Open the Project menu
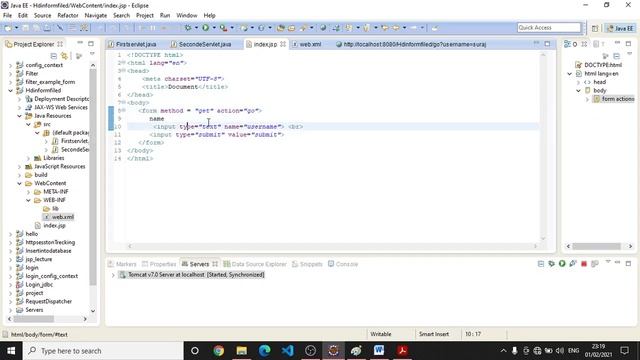 coord(144,16)
